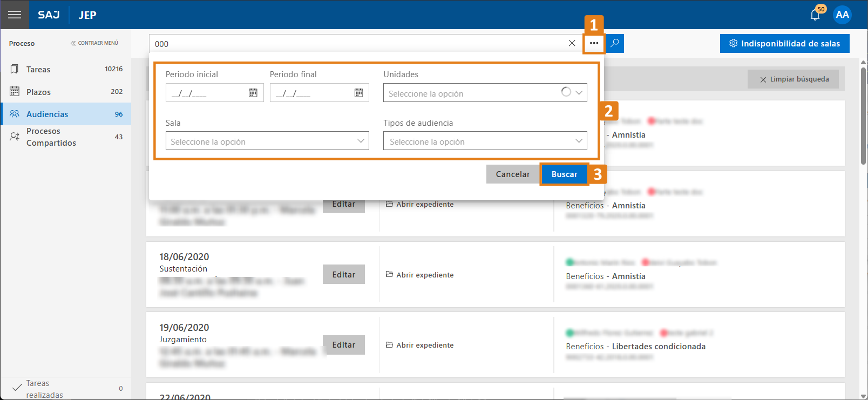
Task: Click the 19/06/2020 date text
Action: tap(184, 328)
